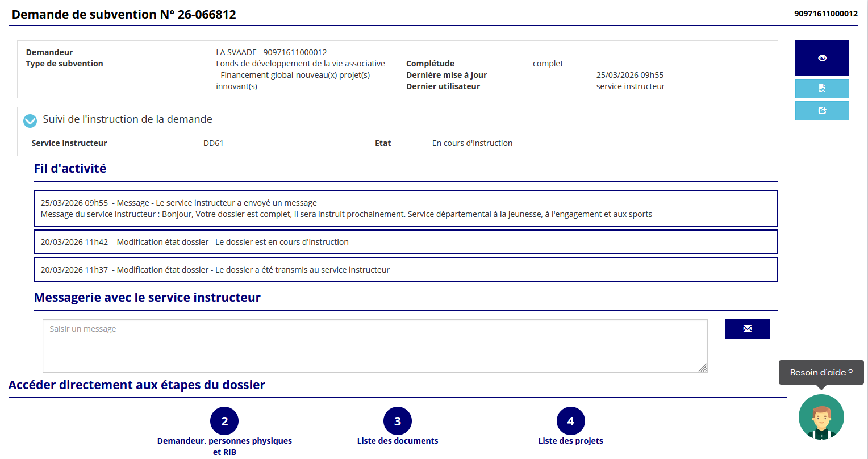Screen dimensions: 868x459
Task: Open the 'Liste des documents' link
Action: pyautogui.click(x=398, y=441)
